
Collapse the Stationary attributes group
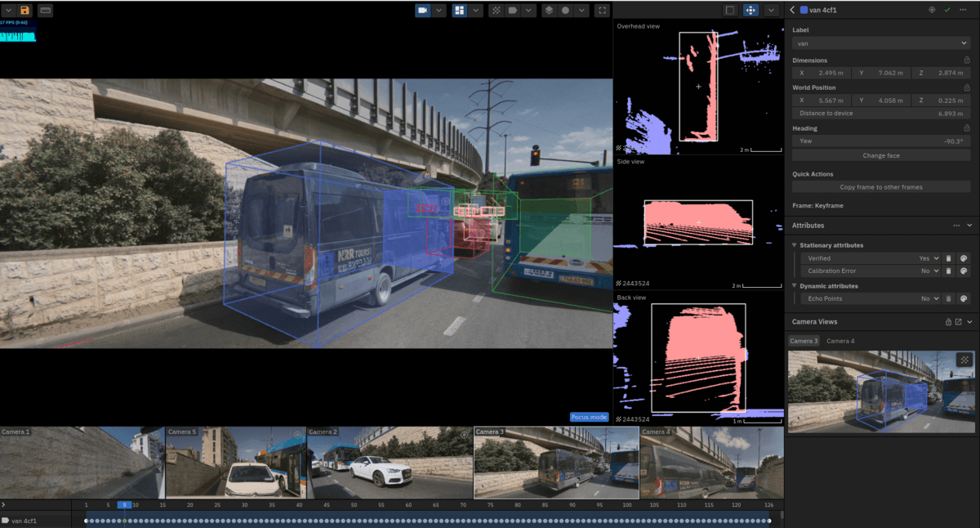[x=795, y=245]
